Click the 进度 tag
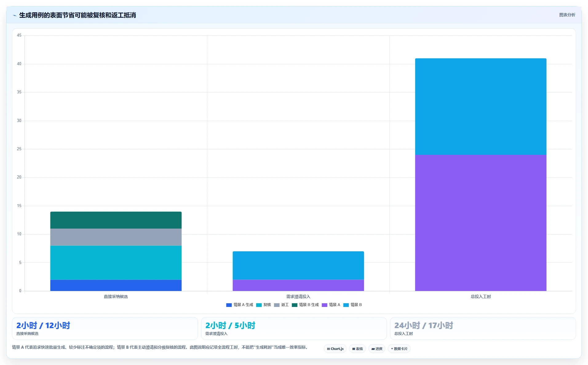588x365 pixels. pyautogui.click(x=377, y=349)
